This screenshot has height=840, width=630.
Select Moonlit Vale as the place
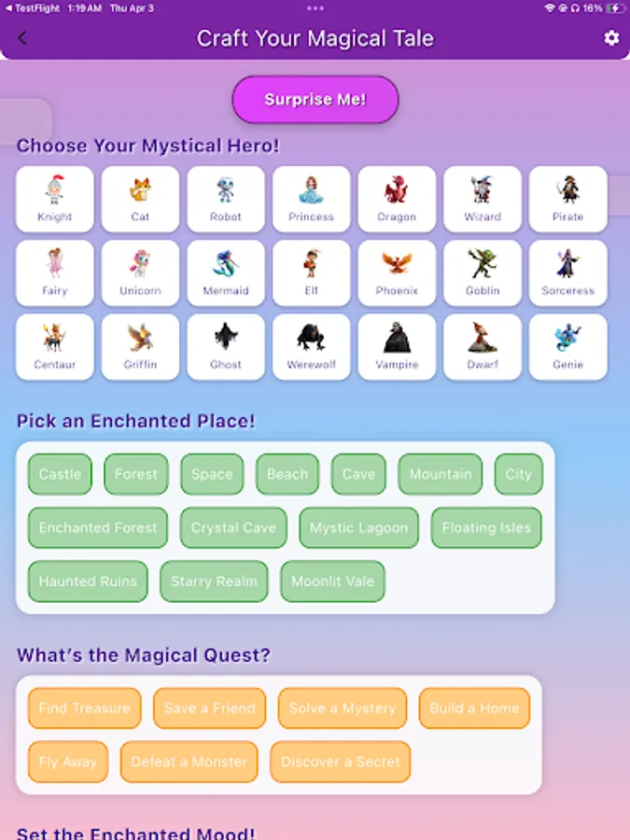[332, 581]
